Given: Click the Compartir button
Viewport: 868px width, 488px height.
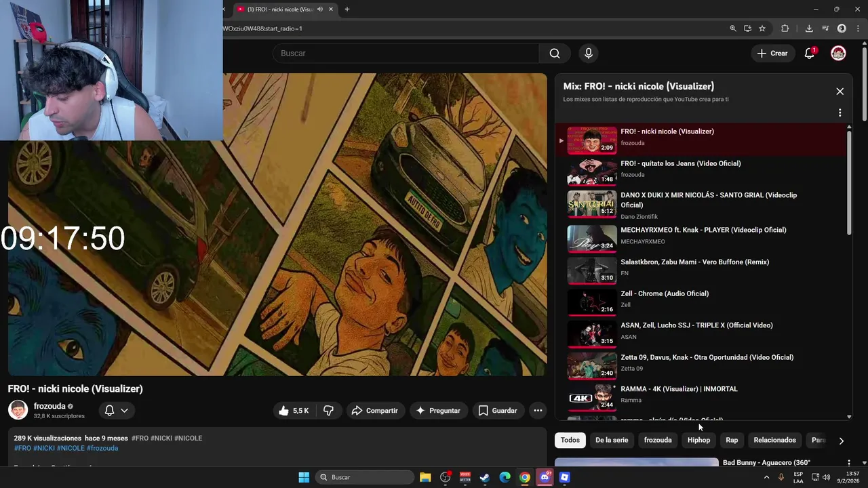Looking at the screenshot, I should click(x=375, y=411).
